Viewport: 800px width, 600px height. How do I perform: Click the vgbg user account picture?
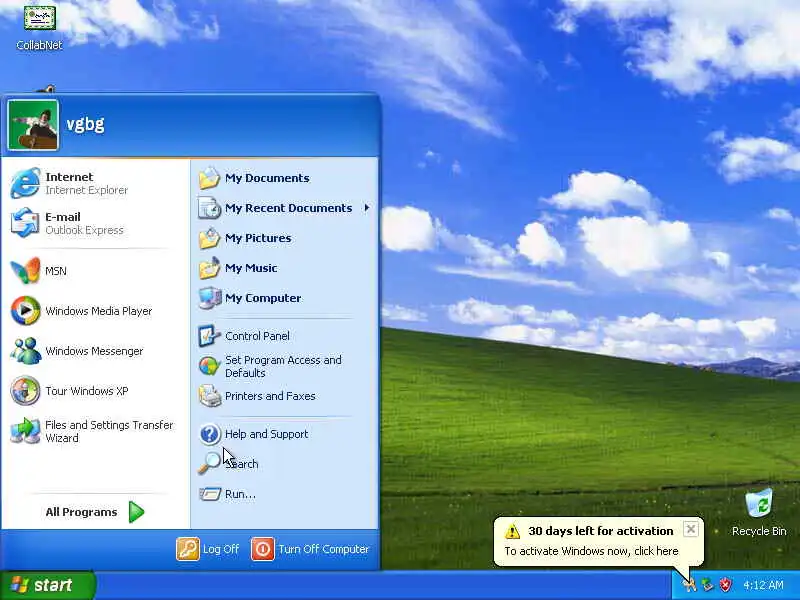coord(33,125)
